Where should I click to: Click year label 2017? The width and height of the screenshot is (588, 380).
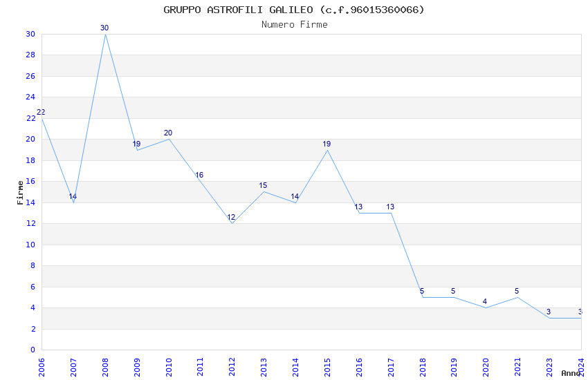391,368
